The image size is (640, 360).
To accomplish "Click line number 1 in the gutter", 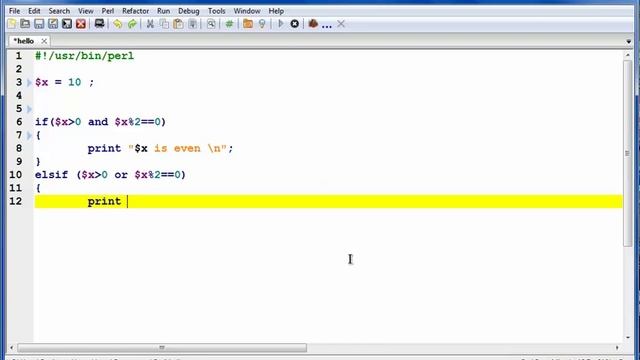I will (19, 56).
